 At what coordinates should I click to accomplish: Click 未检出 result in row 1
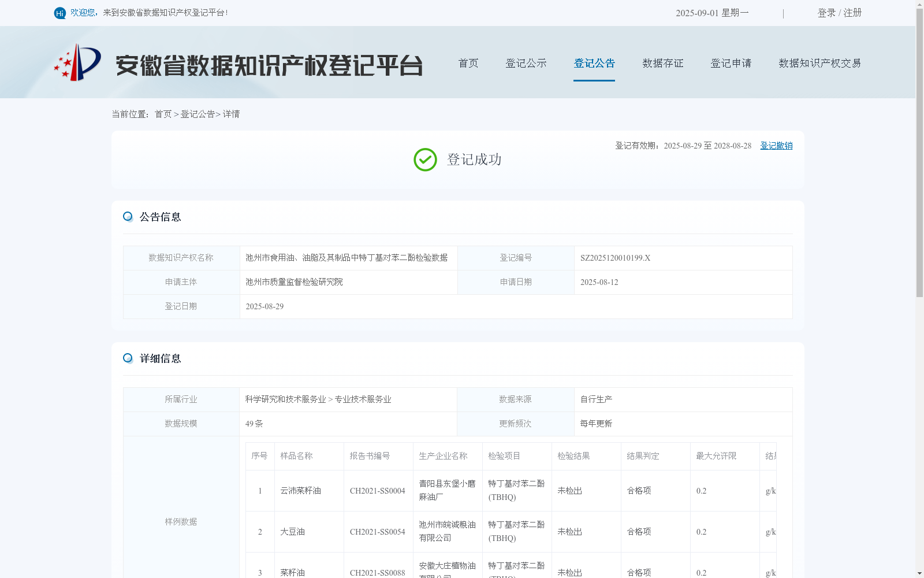[570, 491]
